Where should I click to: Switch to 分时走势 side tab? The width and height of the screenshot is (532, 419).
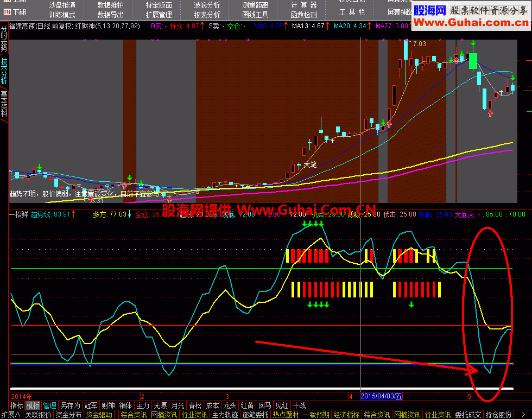(4, 37)
